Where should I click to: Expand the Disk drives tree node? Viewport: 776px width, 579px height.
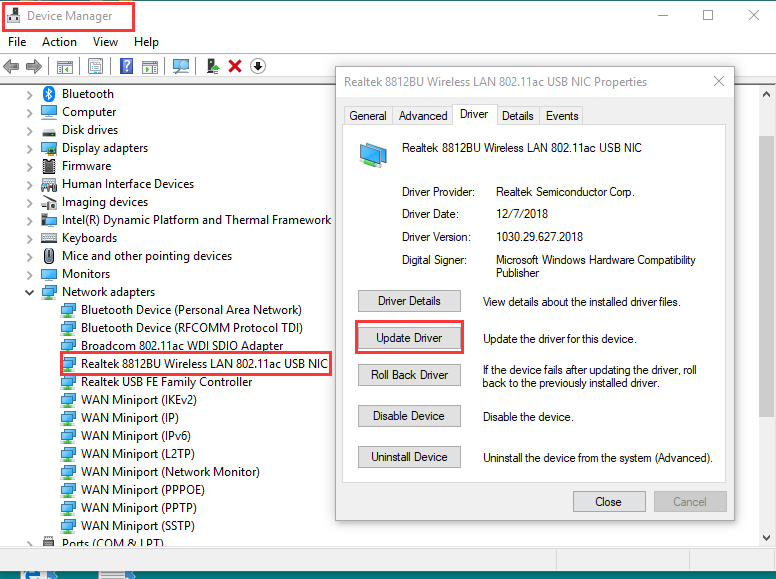coord(29,131)
